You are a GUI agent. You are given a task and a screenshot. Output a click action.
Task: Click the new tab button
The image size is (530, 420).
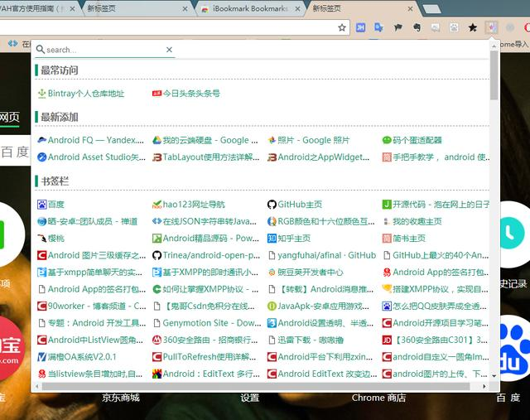click(431, 9)
